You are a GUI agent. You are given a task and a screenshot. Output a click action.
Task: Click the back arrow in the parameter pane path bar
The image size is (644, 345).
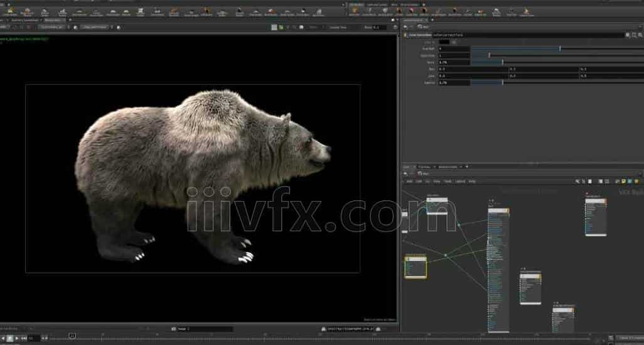pos(405,27)
